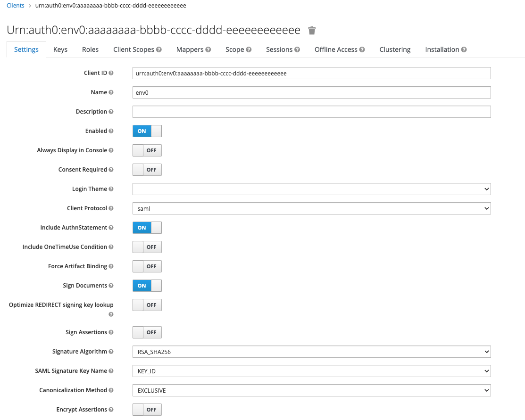Screen dimensions: 525x420
Task: Click help icon on Mappers tab
Action: pyautogui.click(x=208, y=49)
